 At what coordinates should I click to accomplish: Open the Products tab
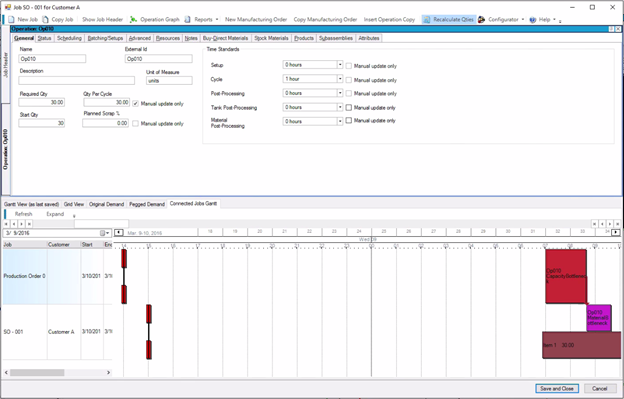304,38
